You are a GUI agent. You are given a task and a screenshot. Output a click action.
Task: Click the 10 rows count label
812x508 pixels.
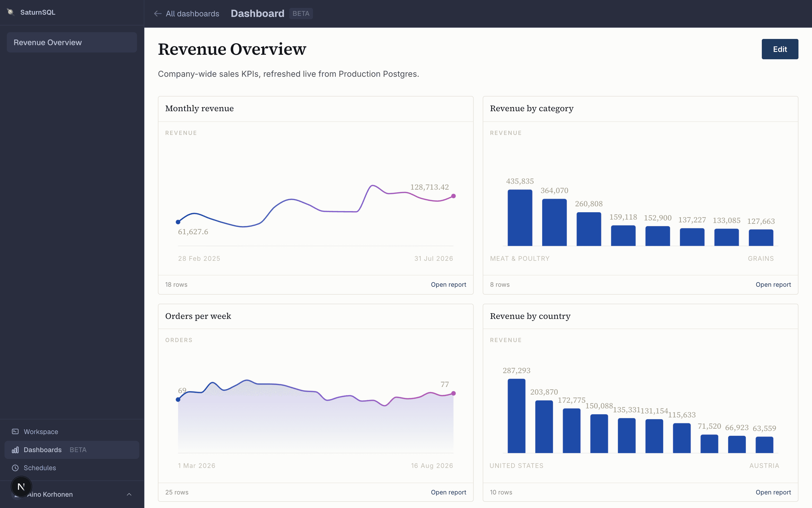[501, 492]
